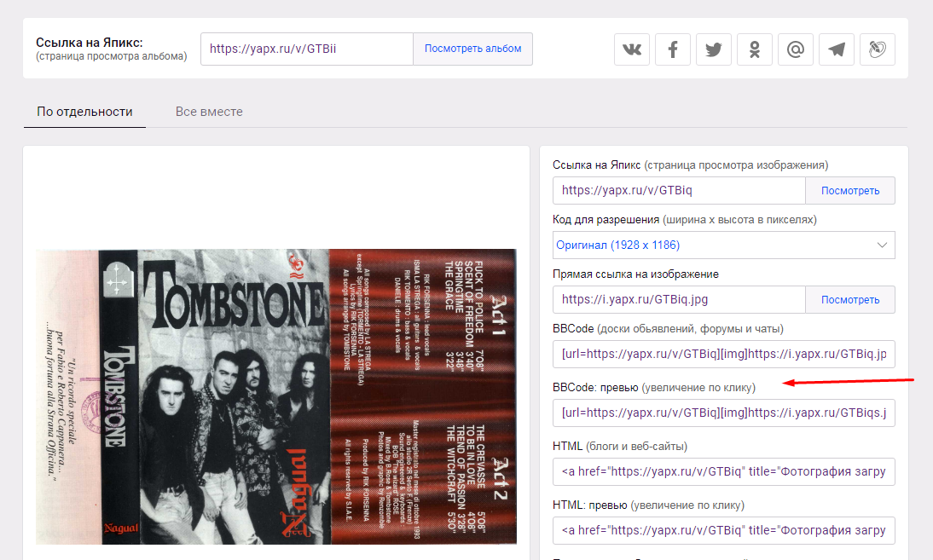Click 'Посмотреть' next to direct image link
The width and height of the screenshot is (933, 560).
(x=850, y=300)
